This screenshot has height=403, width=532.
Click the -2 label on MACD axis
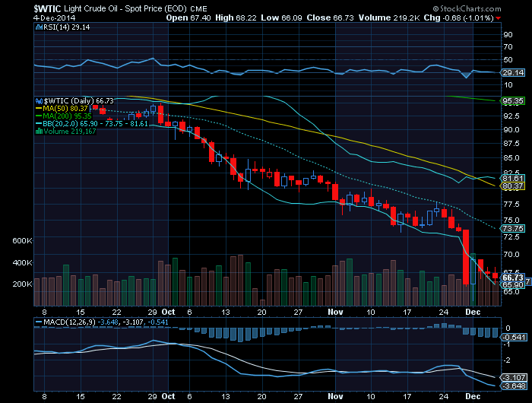click(x=507, y=360)
